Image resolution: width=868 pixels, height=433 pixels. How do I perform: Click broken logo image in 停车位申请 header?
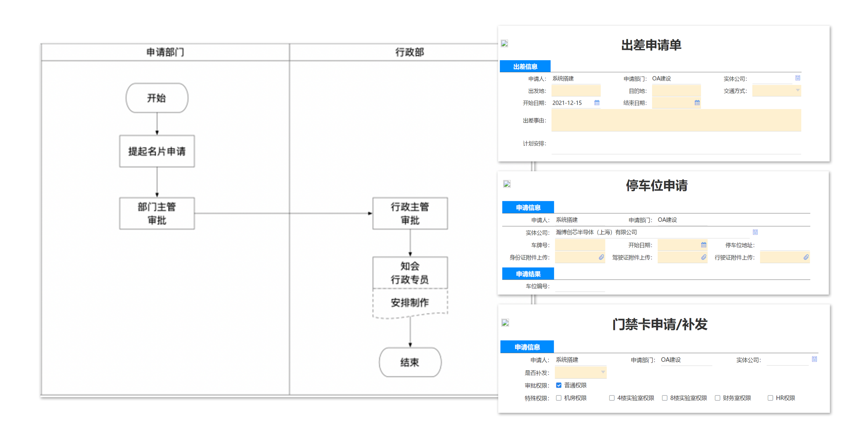(x=507, y=184)
